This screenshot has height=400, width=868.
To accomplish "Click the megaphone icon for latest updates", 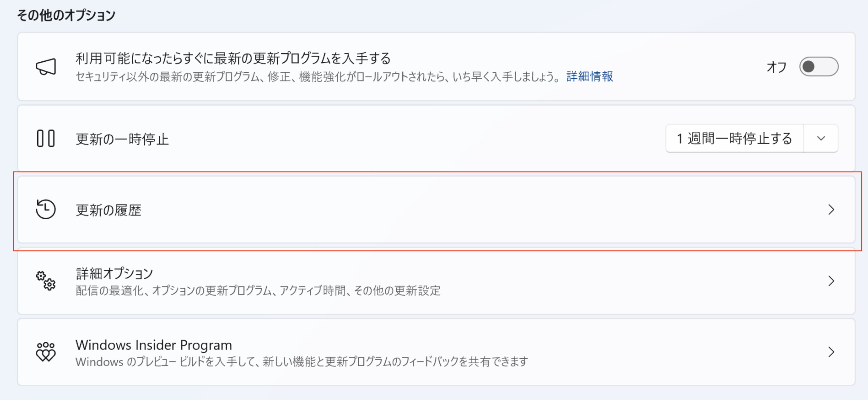I will (46, 67).
